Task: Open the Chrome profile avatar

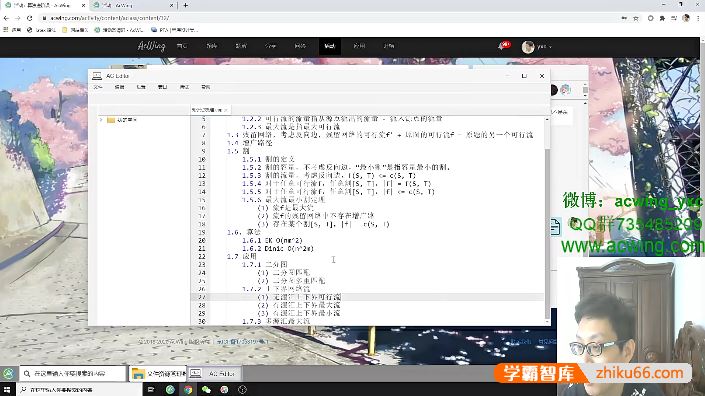Action: coord(686,18)
